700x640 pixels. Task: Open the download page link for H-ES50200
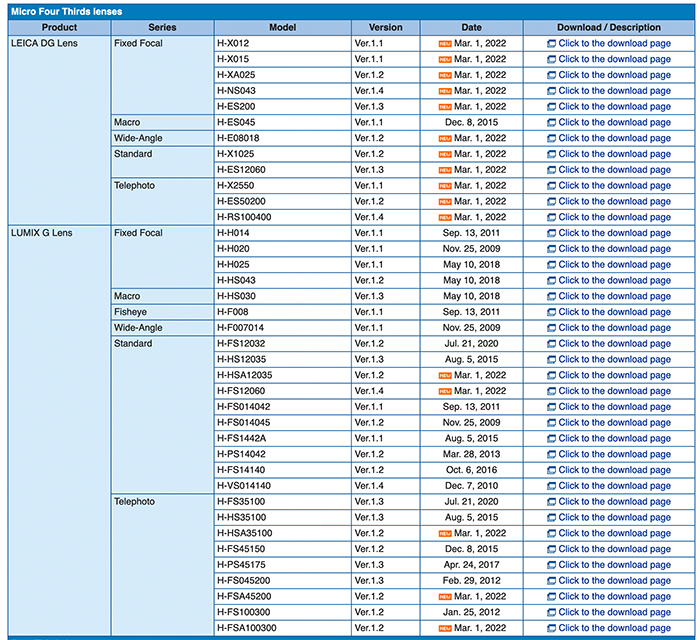(614, 201)
